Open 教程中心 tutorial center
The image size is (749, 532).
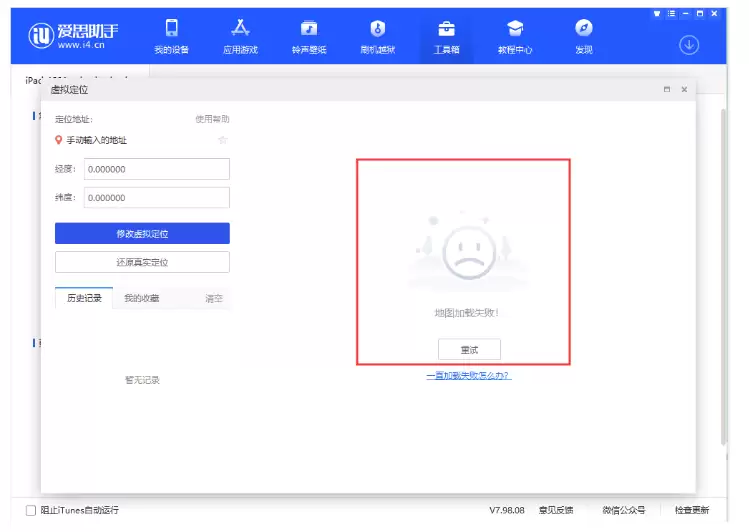(x=515, y=36)
